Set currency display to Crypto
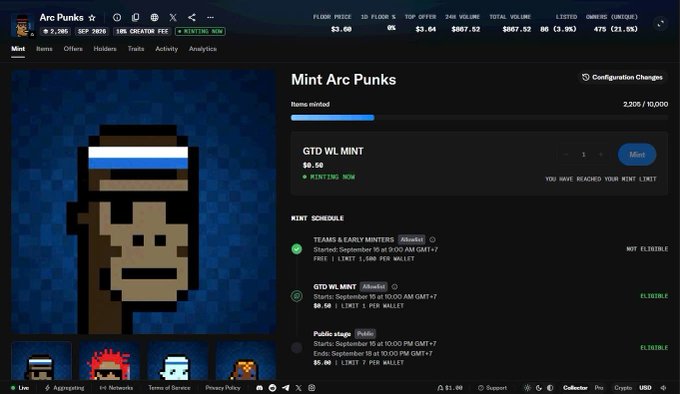The image size is (680, 394). (623, 388)
